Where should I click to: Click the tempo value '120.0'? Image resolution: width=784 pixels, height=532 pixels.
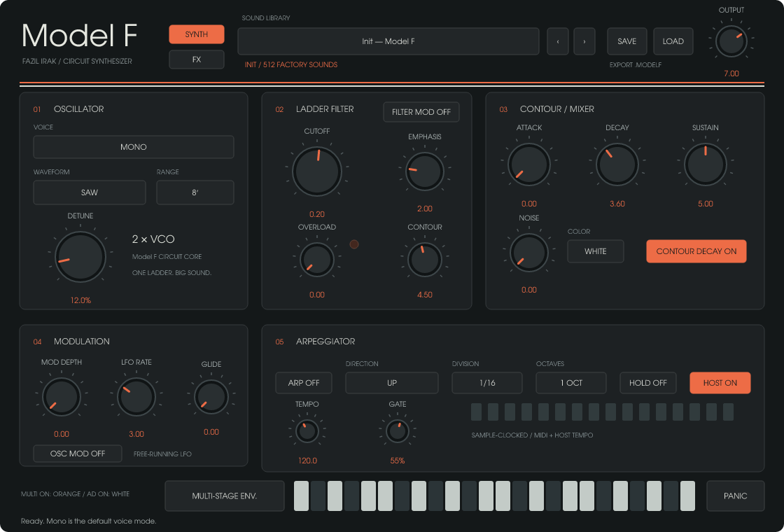[x=307, y=461]
